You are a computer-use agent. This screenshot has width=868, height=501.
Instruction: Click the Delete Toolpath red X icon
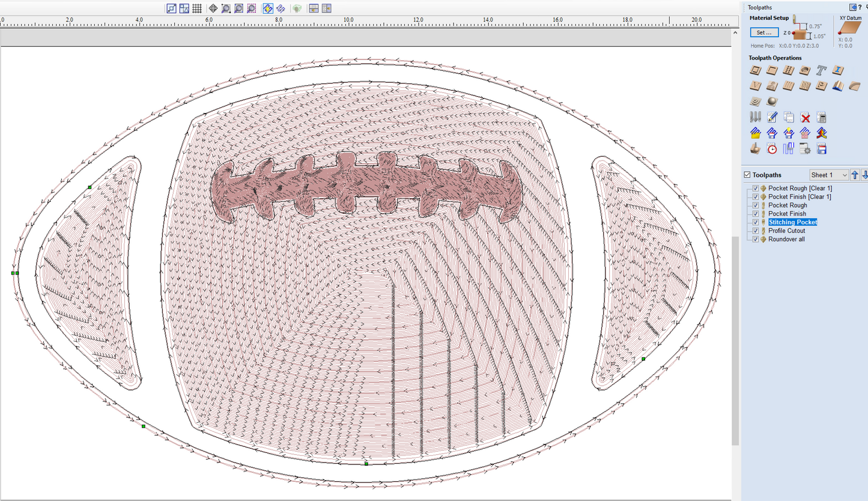point(806,118)
